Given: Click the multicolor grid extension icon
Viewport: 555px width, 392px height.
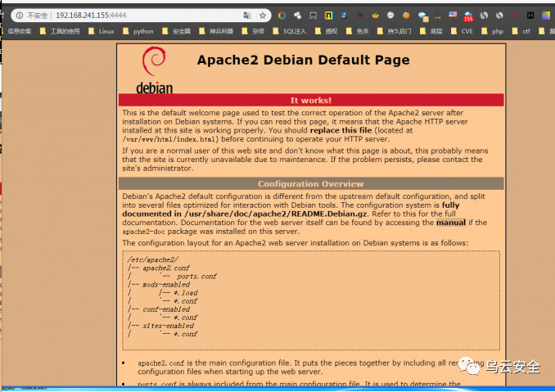Looking at the screenshot, I should click(x=546, y=16).
